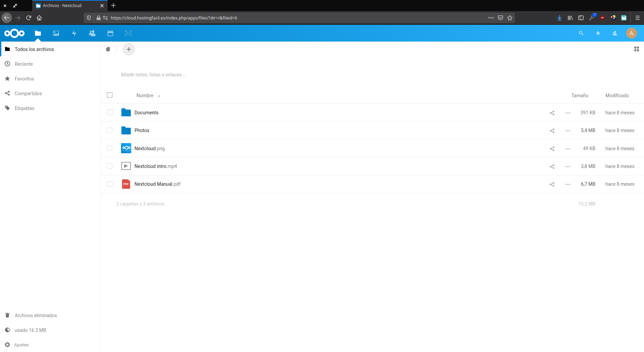Open more actions for Nextcloud intro.mp4
Image resolution: width=644 pixels, height=352 pixels.
click(x=568, y=167)
